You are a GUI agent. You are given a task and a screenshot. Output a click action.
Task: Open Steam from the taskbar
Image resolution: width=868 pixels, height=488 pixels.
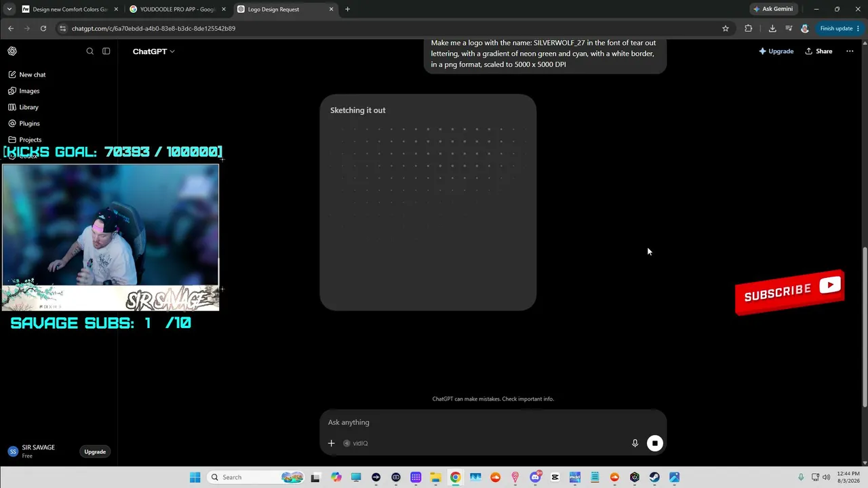(654, 477)
